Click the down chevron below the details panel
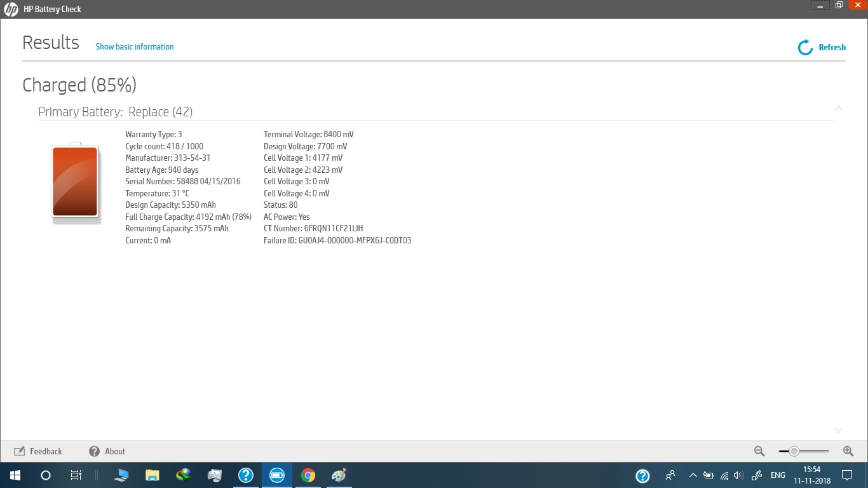The width and height of the screenshot is (868, 488). pyautogui.click(x=838, y=430)
